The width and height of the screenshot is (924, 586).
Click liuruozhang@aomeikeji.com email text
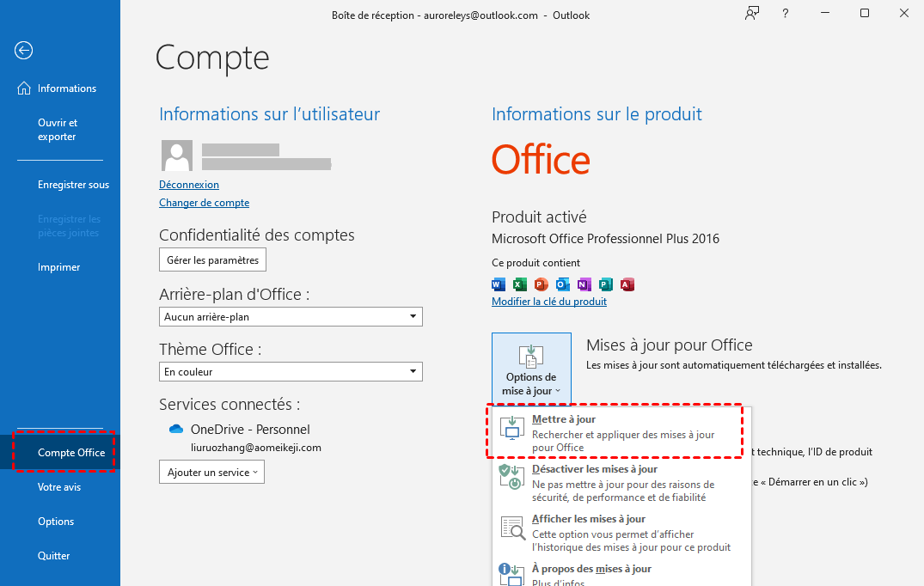tap(256, 448)
